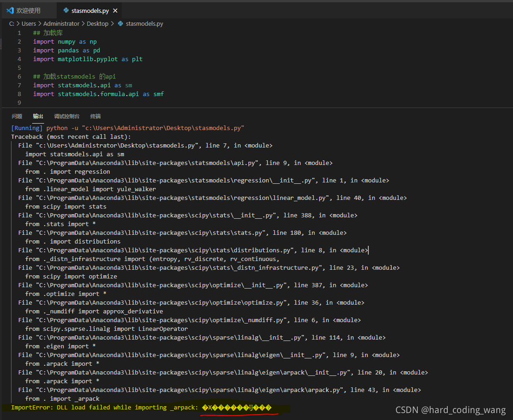
Task: Click line number 7 in the gutter
Action: 19,85
